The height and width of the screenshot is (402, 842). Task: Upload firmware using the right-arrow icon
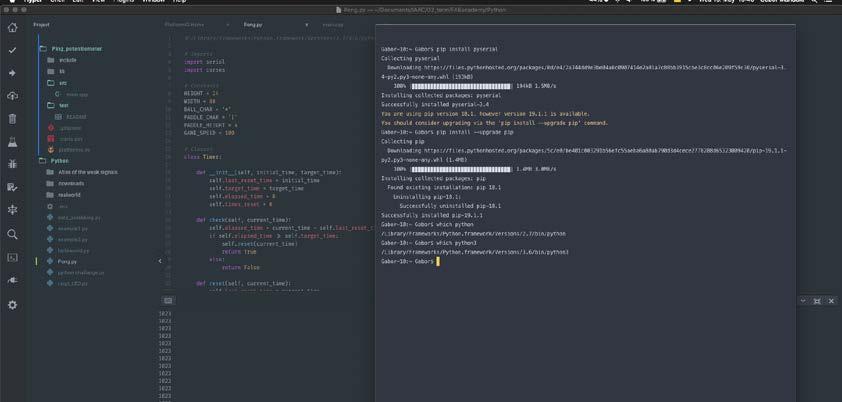[x=12, y=73]
